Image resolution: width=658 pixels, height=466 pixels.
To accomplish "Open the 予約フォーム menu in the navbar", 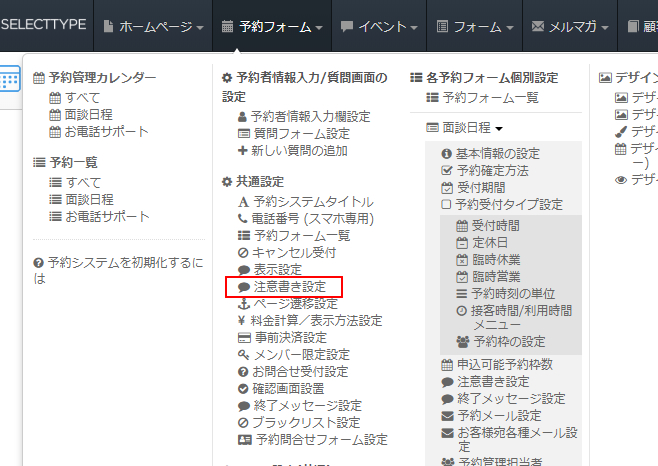I will coord(272,27).
